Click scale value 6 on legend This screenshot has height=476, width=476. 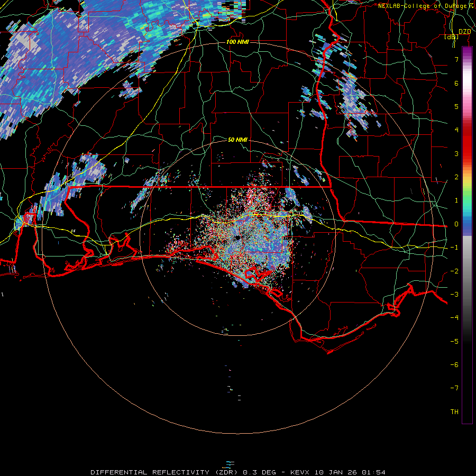tap(456, 83)
